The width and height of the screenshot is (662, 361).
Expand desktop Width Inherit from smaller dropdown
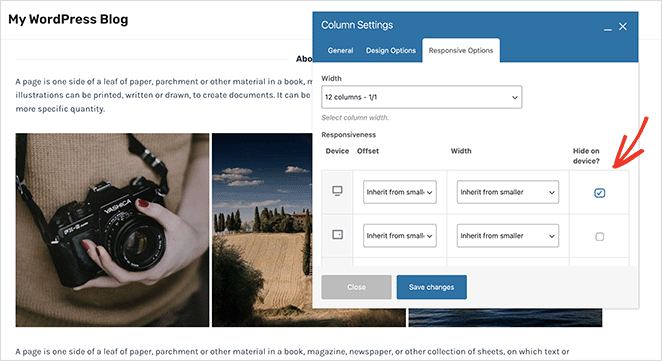pyautogui.click(x=507, y=192)
